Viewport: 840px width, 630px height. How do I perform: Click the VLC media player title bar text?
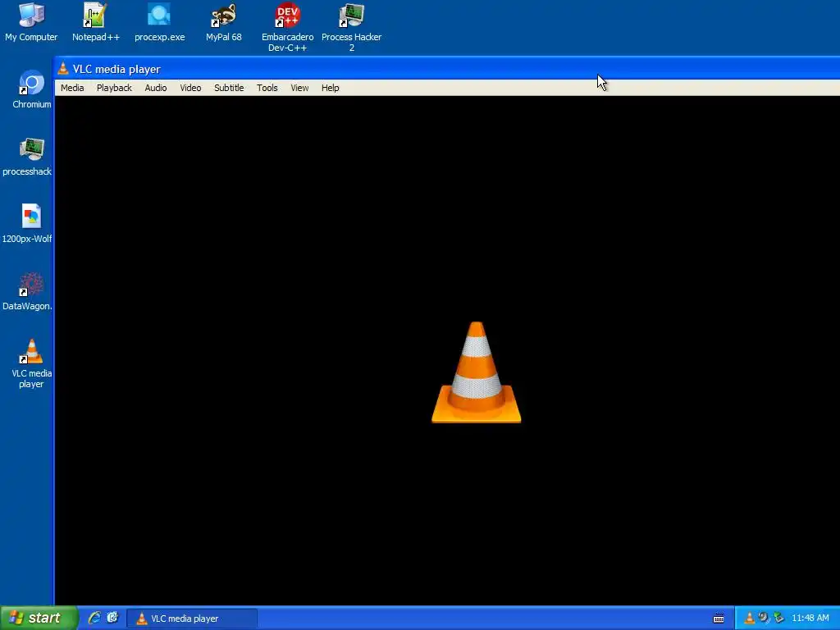[x=116, y=69]
